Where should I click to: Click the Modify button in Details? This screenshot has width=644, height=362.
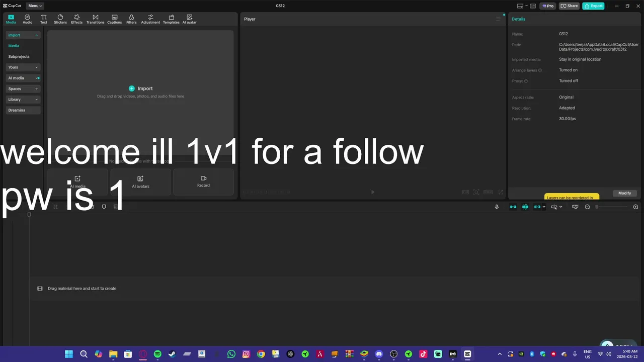624,193
